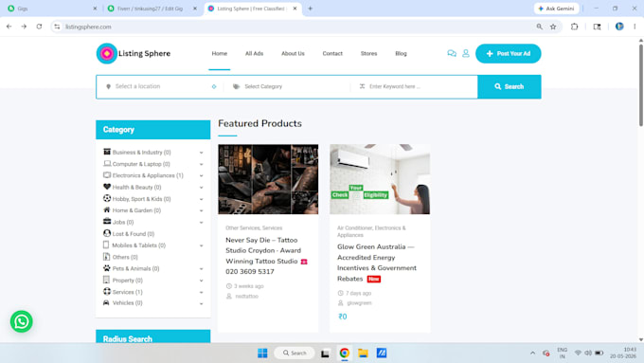Expand the Business & Industry category
644x363 pixels.
201,153
